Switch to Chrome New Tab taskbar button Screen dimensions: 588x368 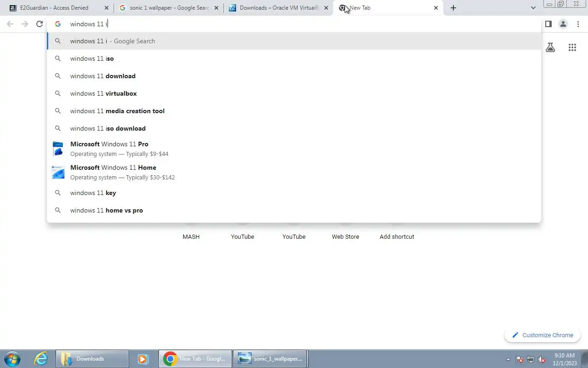195,359
